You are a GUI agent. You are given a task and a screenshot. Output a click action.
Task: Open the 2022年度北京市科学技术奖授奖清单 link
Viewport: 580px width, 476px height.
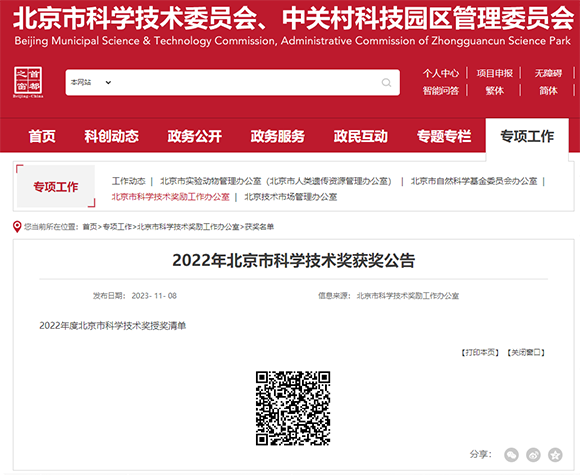pyautogui.click(x=112, y=325)
